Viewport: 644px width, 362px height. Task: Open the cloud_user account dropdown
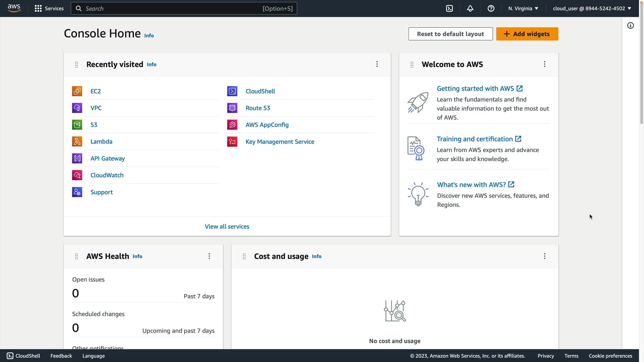(592, 8)
